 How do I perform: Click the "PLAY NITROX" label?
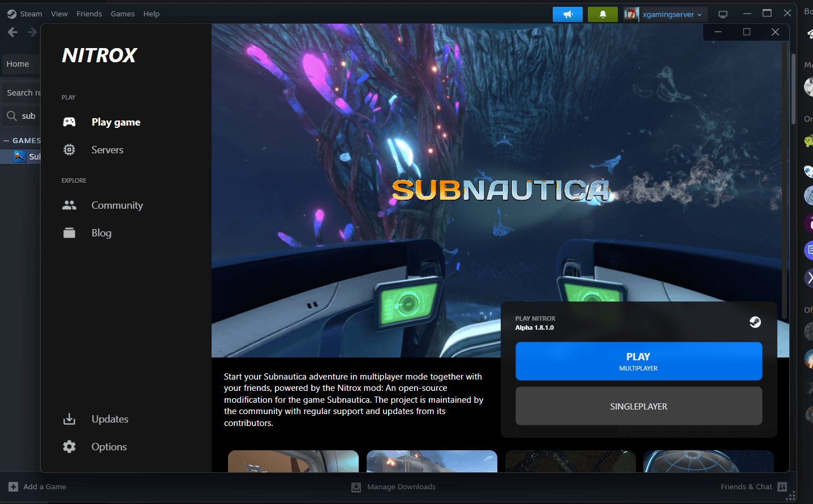click(535, 318)
